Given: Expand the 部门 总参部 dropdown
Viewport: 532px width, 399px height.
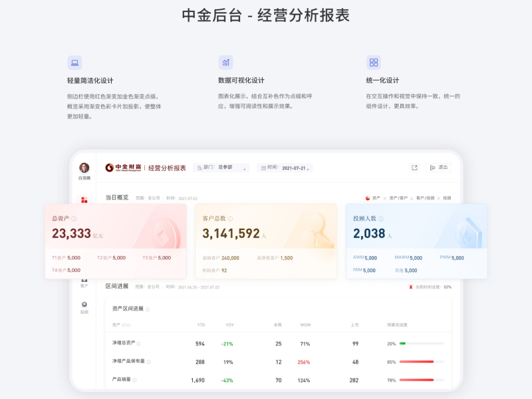Looking at the screenshot, I should [221, 168].
